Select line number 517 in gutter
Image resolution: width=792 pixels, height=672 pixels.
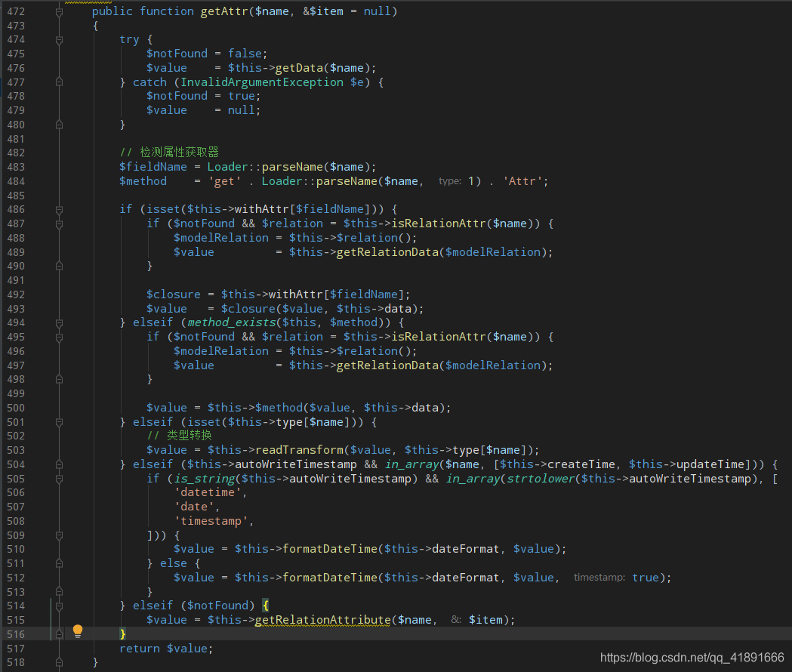[x=16, y=649]
